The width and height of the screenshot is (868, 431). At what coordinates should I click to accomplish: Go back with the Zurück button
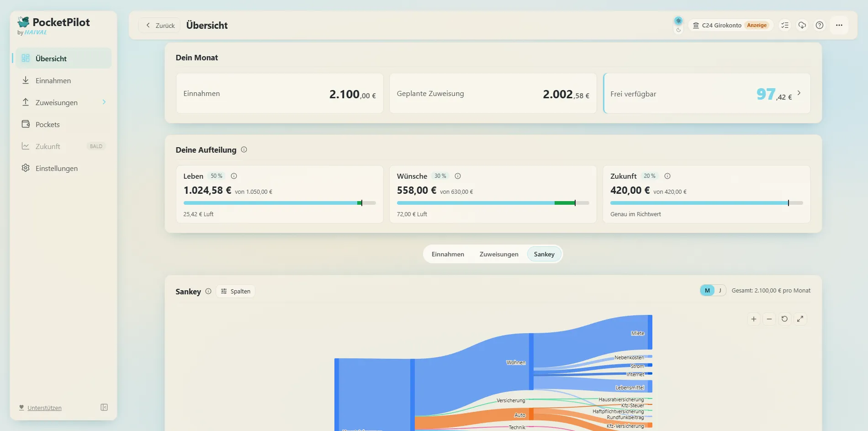(x=160, y=25)
